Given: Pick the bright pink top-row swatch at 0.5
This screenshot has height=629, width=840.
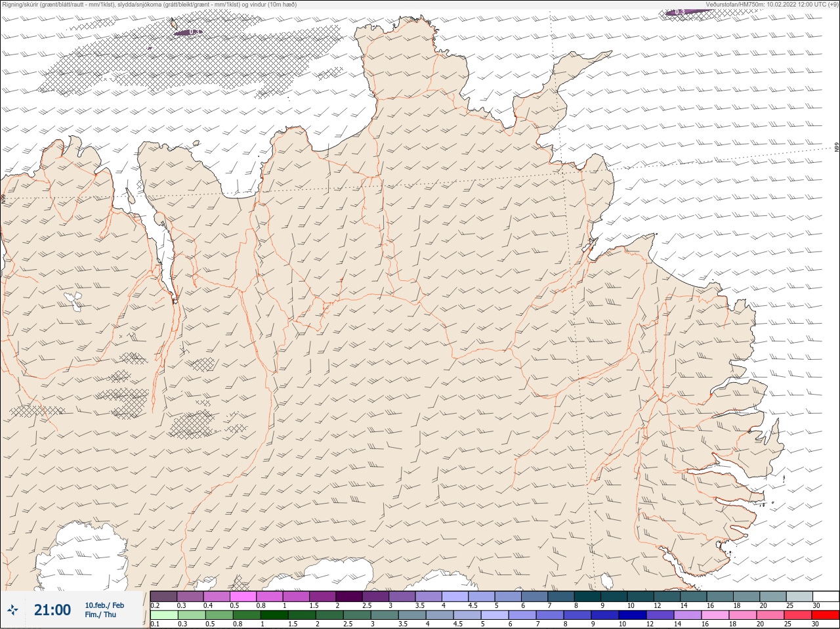Looking at the screenshot, I should coord(243,596).
